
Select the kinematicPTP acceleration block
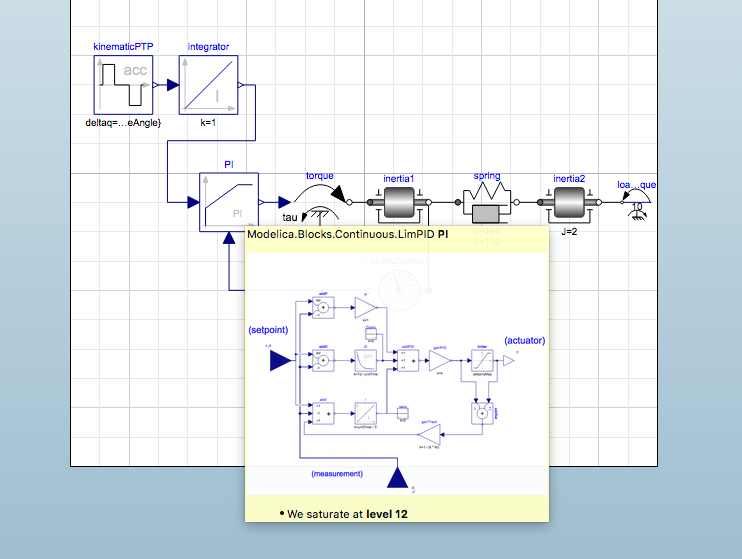pyautogui.click(x=123, y=85)
